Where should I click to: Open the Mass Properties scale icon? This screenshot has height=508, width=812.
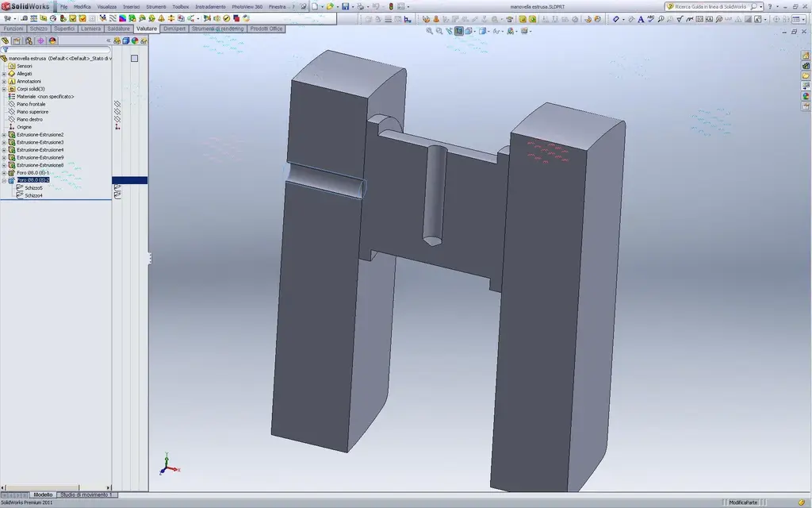point(33,18)
